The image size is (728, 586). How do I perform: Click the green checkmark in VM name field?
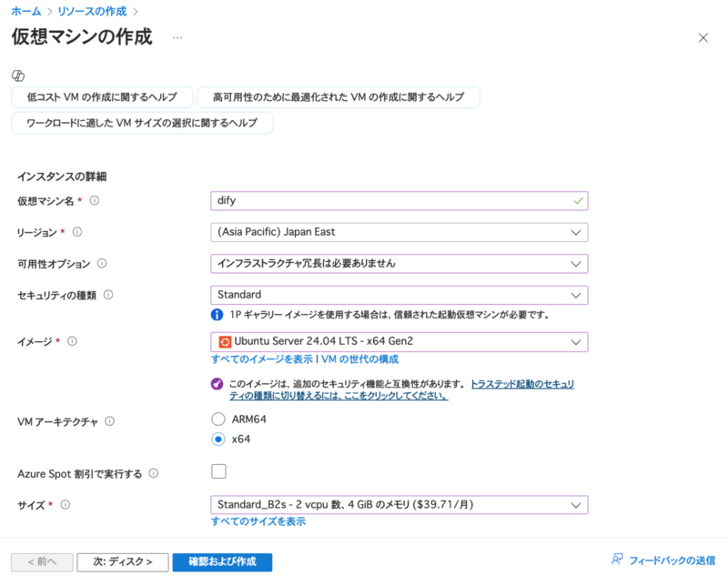point(578,201)
